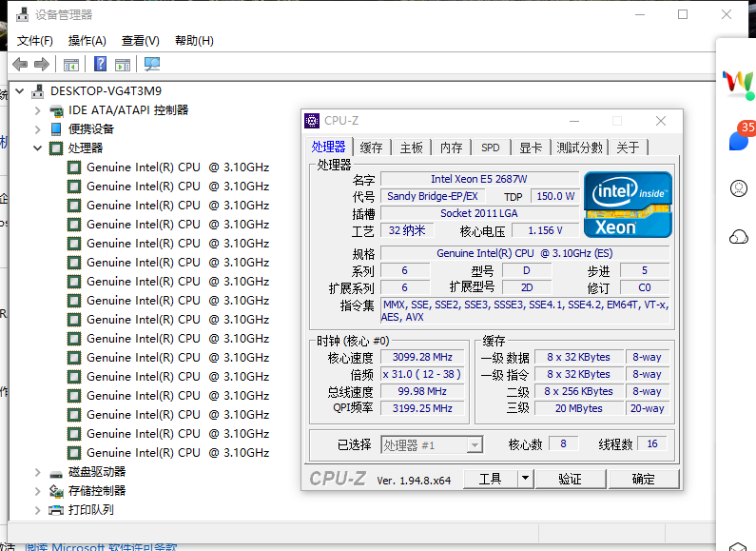Open the 操作(A) menu
This screenshot has height=551, width=756.
point(87,41)
